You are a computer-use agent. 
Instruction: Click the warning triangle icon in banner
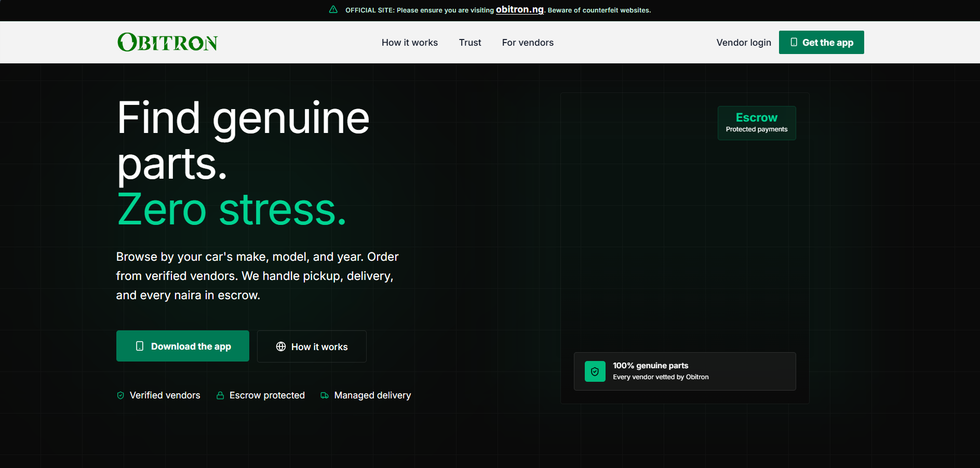[333, 10]
